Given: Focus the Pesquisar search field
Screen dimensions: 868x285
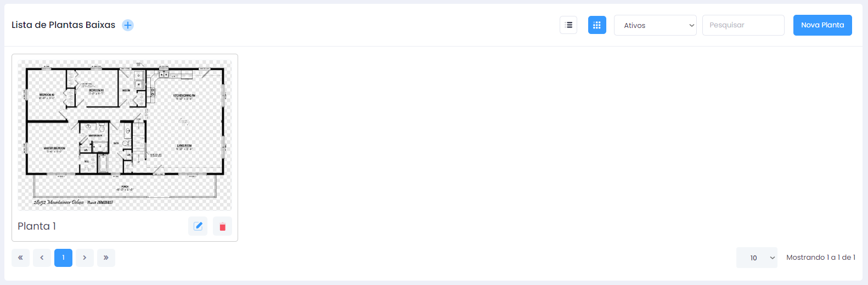Looking at the screenshot, I should [743, 25].
